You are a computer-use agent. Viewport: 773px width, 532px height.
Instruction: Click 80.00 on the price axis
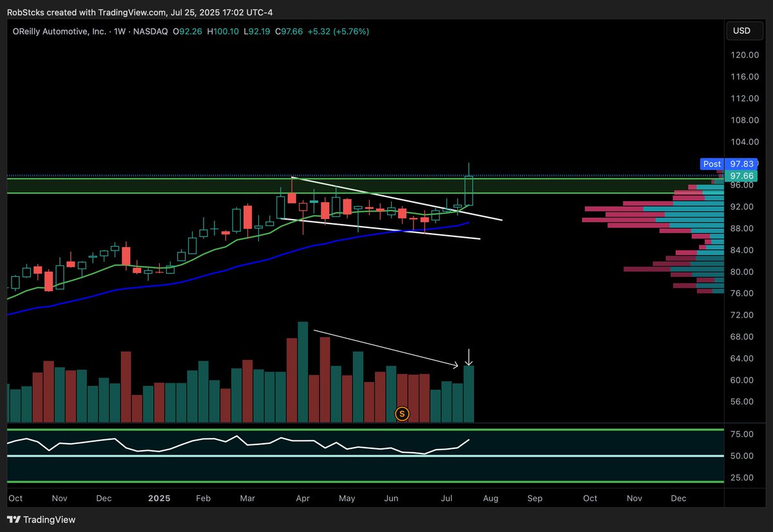(x=742, y=272)
